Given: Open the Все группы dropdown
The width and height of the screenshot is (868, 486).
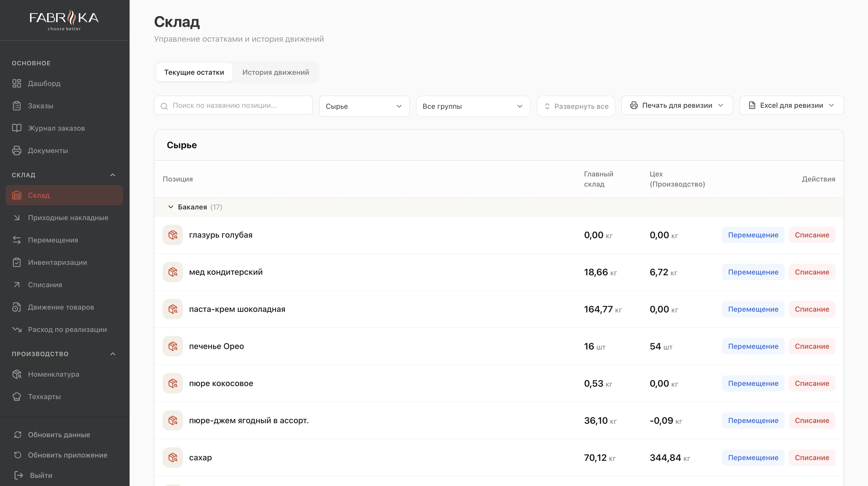Looking at the screenshot, I should 473,106.
